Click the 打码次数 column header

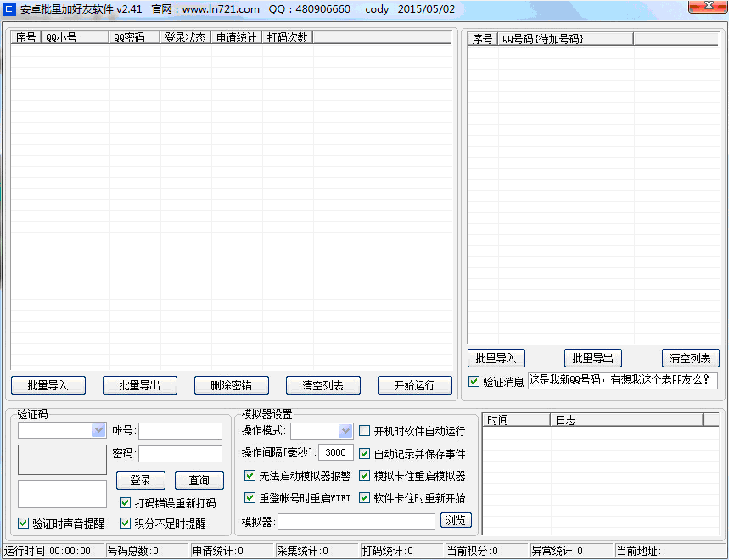pos(288,37)
